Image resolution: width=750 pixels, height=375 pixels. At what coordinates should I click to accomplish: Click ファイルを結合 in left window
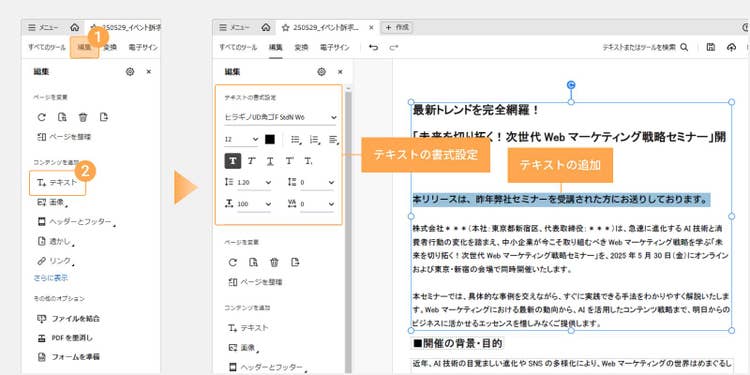(68, 319)
